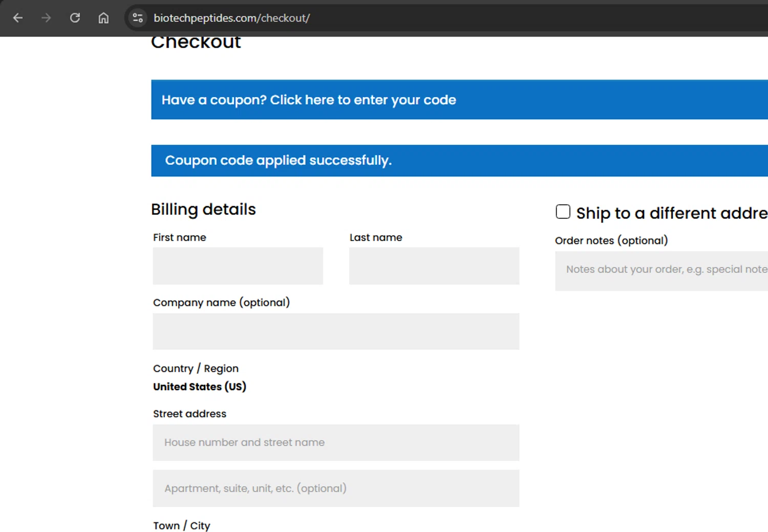Focus the Company name input box

336,331
